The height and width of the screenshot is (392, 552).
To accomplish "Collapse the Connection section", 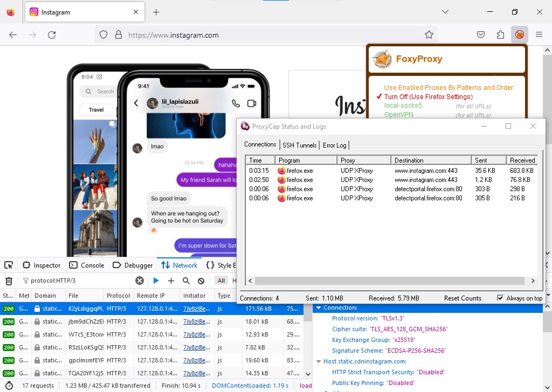I will [319, 307].
